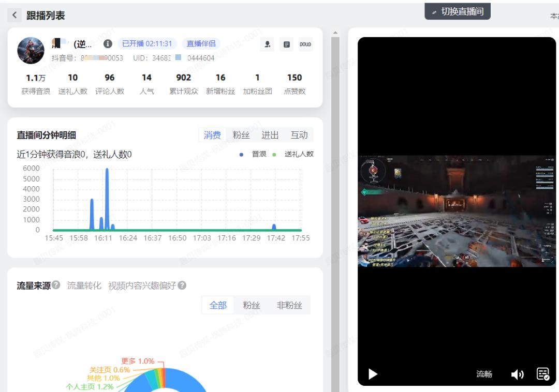Click the 切换直播间 button
The height and width of the screenshot is (392, 559).
[x=458, y=11]
